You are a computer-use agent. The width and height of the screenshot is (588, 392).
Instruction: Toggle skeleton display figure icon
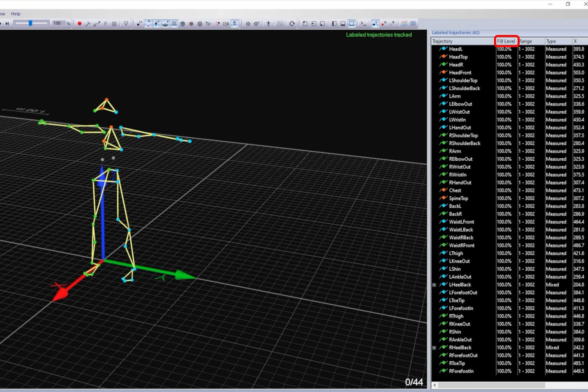[x=235, y=24]
